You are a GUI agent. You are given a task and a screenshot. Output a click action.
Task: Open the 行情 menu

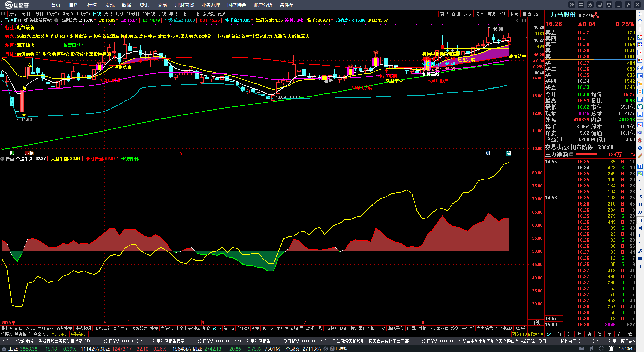92,5
